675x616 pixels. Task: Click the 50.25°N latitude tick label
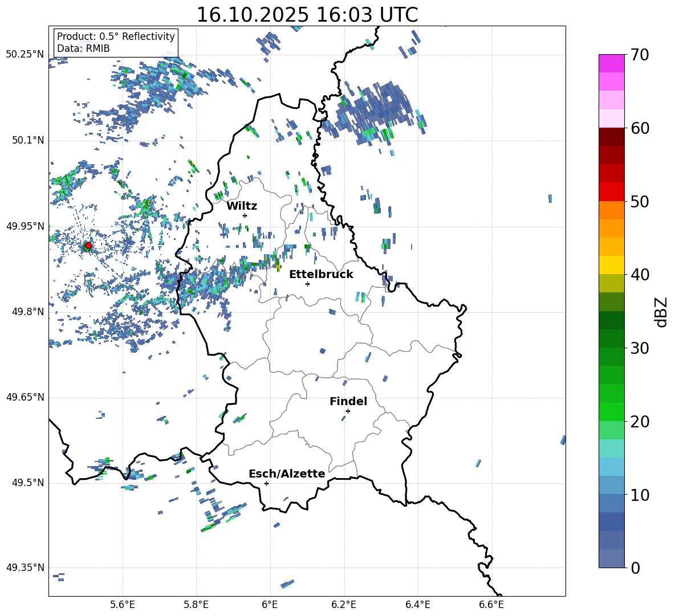pyautogui.click(x=25, y=54)
